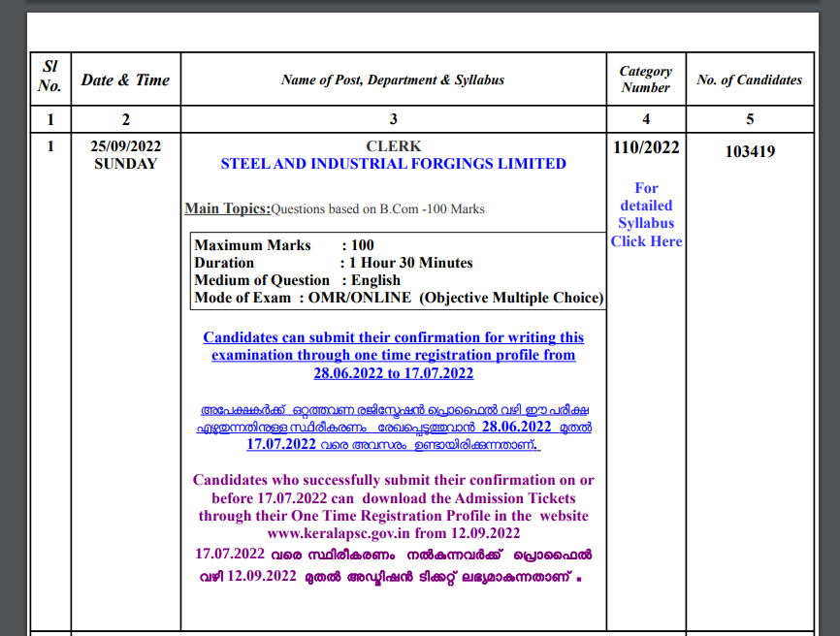Viewport: 840px width, 636px height.
Task: Click the www.keralapsc.gov.in website text
Action: (339, 533)
